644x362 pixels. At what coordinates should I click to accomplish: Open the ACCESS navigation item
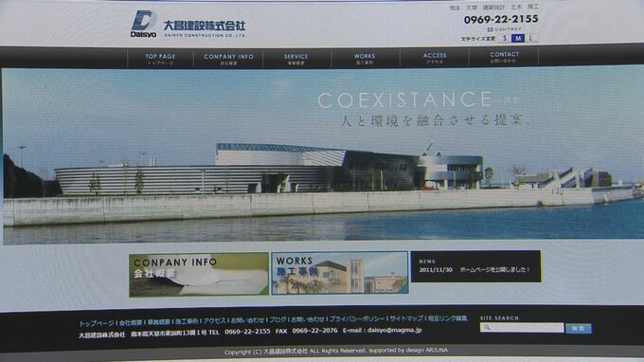coord(435,58)
